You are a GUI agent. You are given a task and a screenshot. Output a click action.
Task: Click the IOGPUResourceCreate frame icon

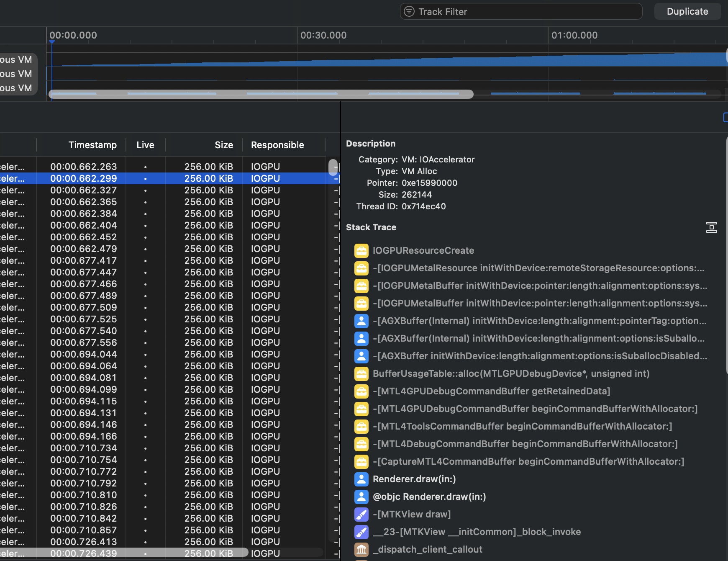pyautogui.click(x=361, y=250)
